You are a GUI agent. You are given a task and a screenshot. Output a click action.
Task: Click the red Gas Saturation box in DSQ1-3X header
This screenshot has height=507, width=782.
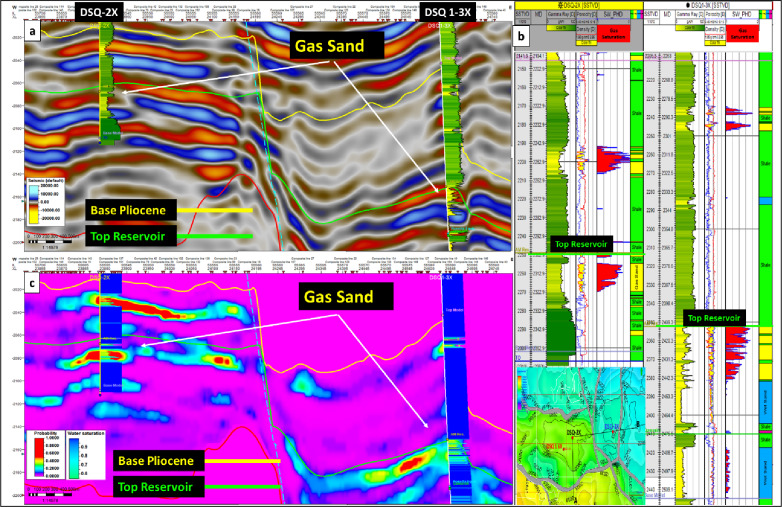click(x=742, y=34)
